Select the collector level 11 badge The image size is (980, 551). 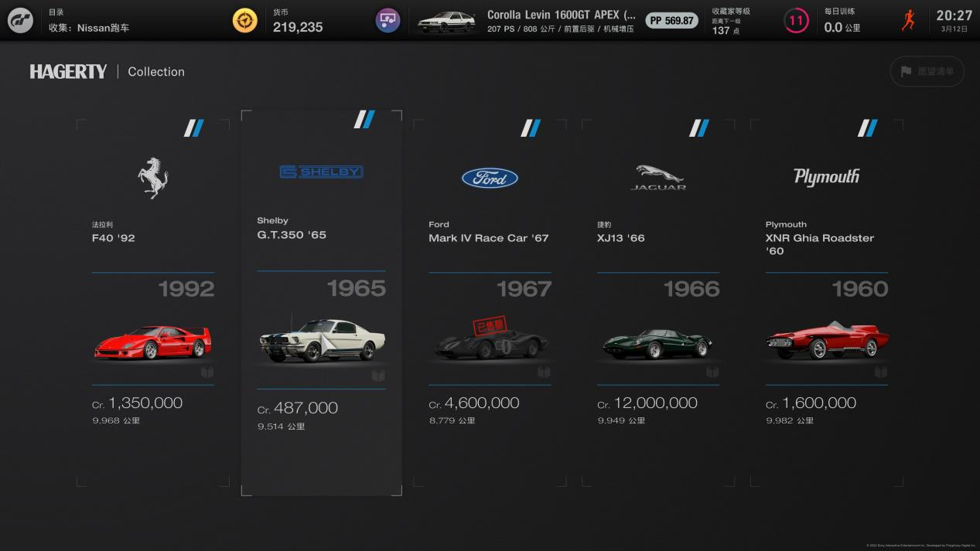pyautogui.click(x=796, y=20)
